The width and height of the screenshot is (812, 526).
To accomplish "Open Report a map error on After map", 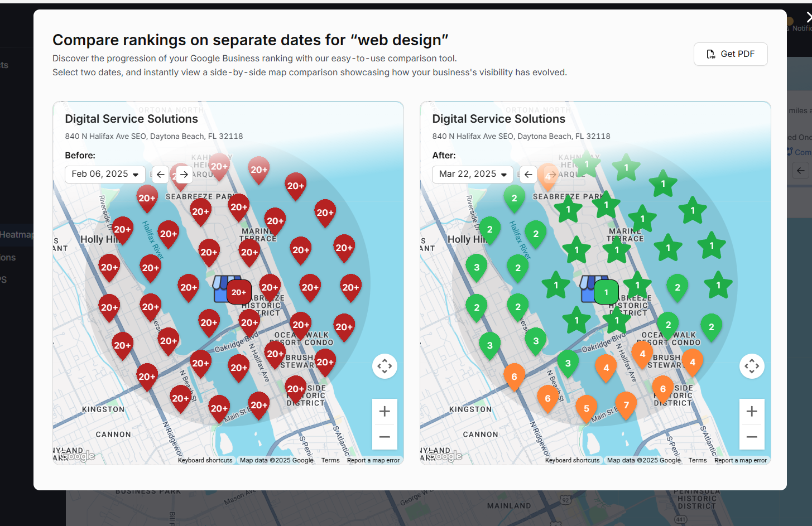I will 740,460.
